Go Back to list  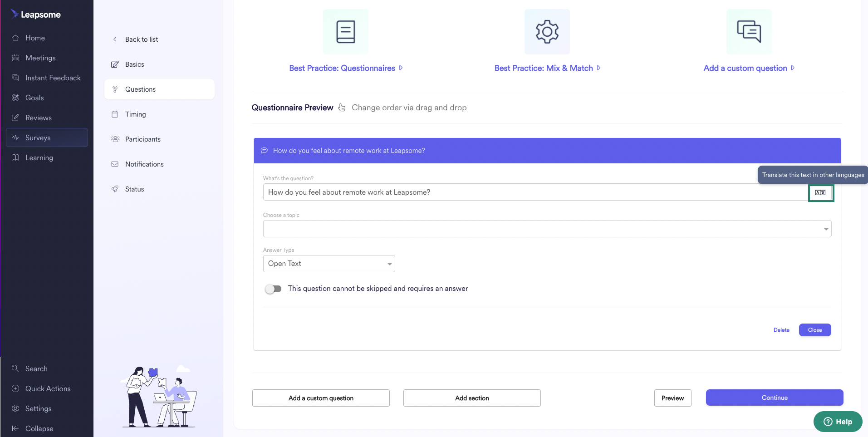(142, 39)
